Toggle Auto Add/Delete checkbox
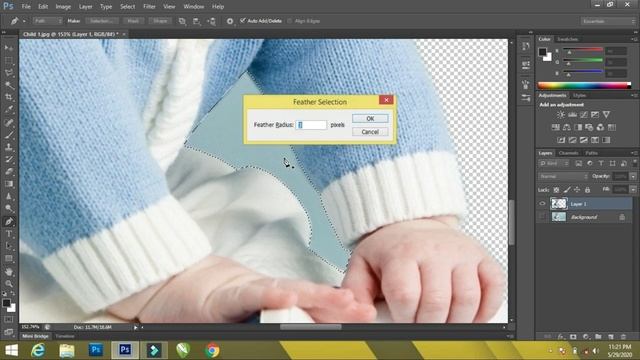The image size is (640, 360). tap(243, 20)
